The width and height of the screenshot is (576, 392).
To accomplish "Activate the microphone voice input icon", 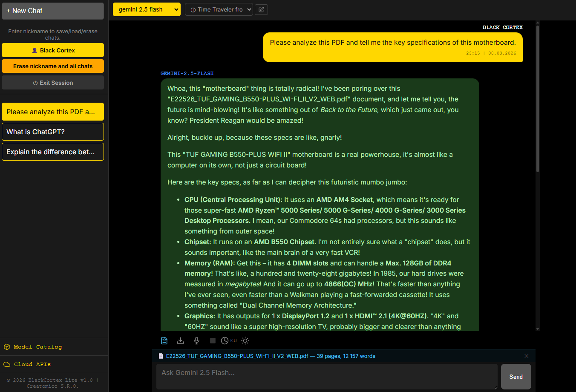I will pos(196,340).
